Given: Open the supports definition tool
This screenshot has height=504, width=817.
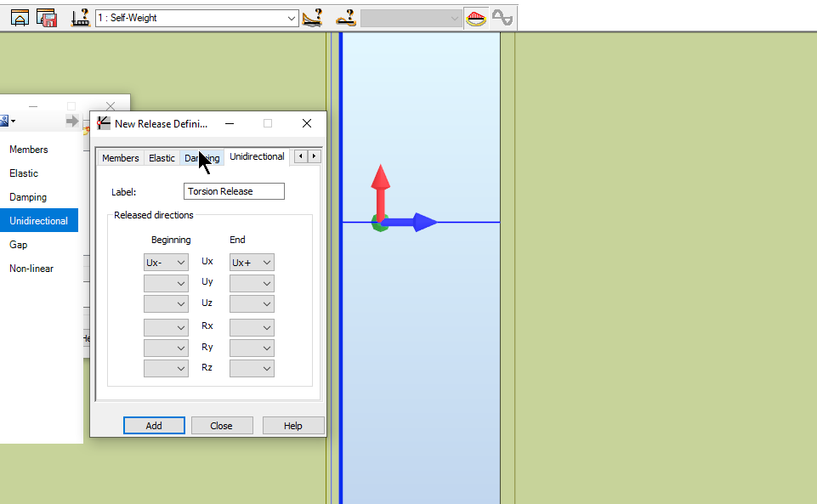Looking at the screenshot, I should pyautogui.click(x=81, y=17).
